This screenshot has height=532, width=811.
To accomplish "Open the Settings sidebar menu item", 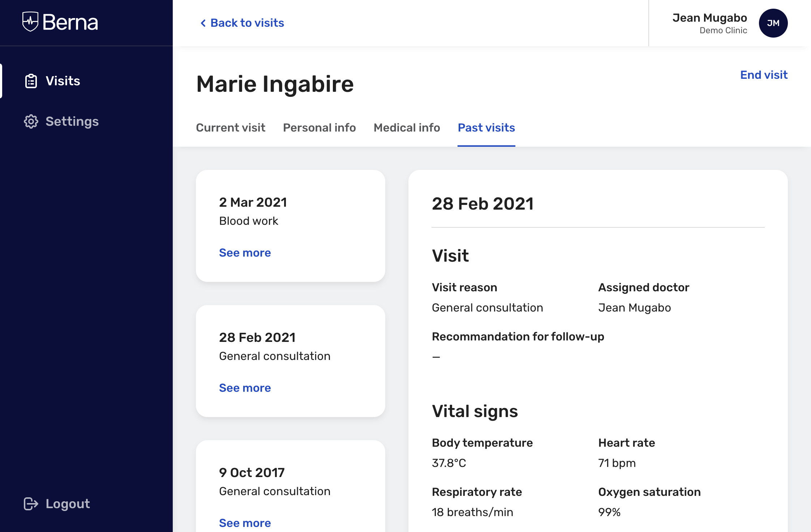I will tap(72, 121).
